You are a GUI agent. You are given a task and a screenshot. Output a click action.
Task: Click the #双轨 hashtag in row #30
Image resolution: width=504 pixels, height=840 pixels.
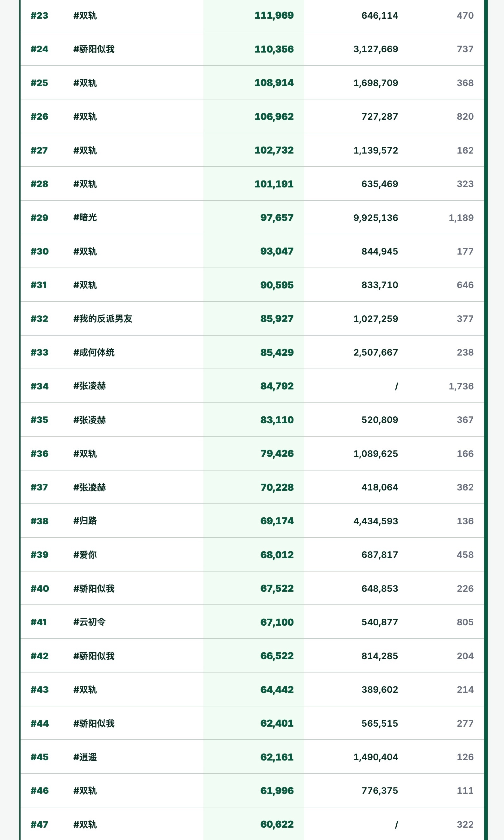point(85,251)
